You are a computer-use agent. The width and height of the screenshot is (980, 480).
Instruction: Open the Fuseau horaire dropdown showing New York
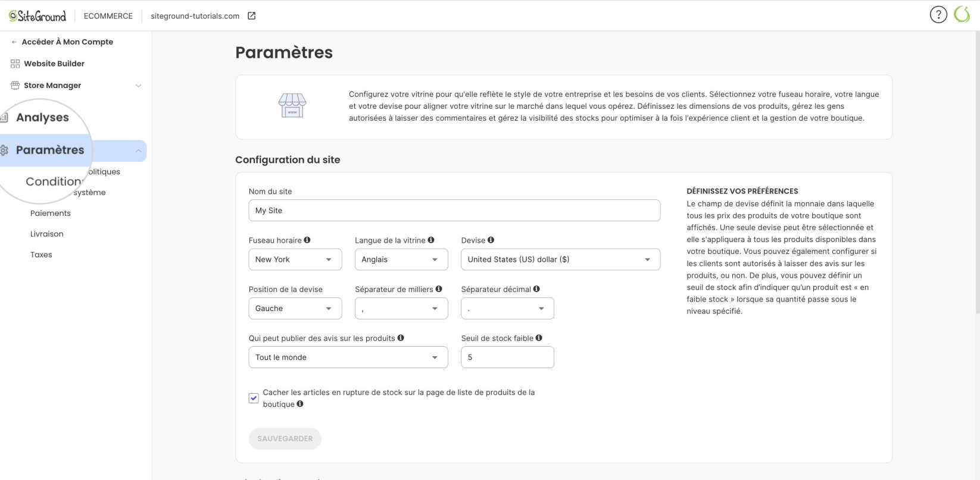tap(295, 259)
